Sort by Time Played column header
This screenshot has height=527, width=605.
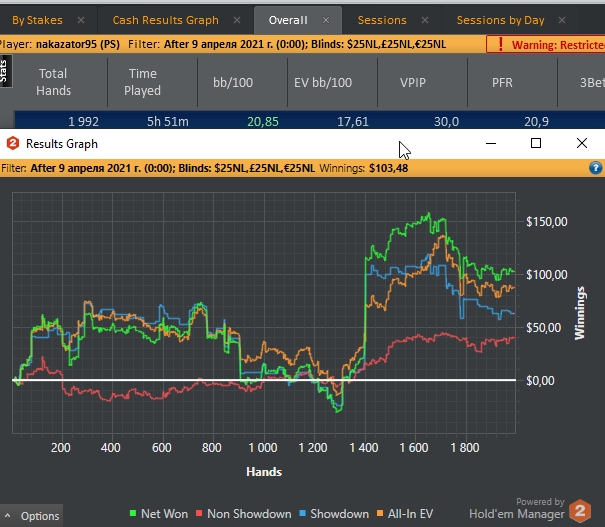pyautogui.click(x=142, y=82)
